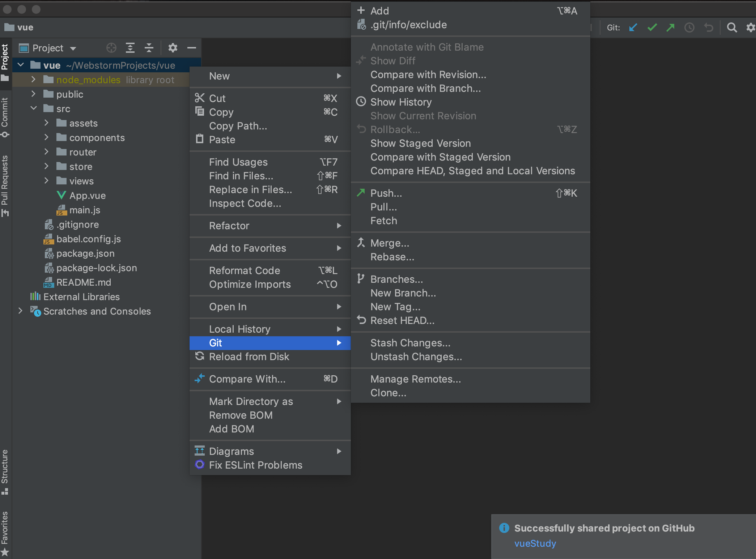Hide the Project panel with minus icon
The height and width of the screenshot is (559, 756).
192,48
